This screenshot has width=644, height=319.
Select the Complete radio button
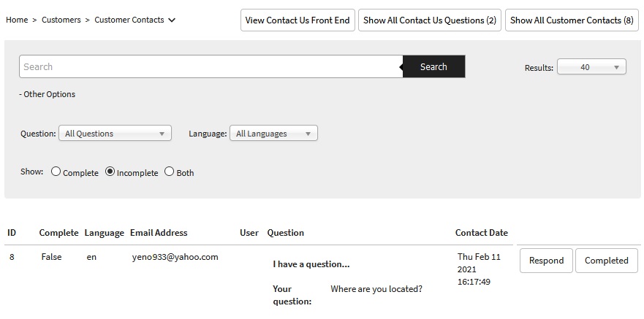56,172
